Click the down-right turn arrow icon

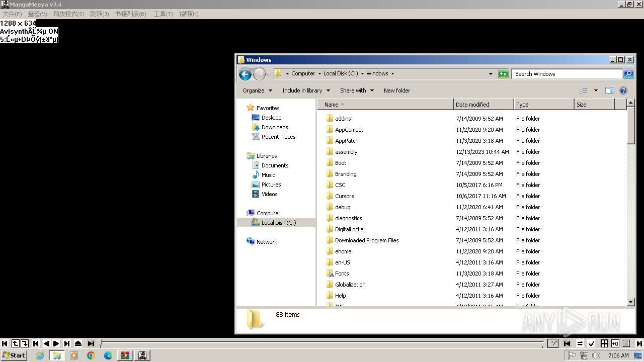coord(24,343)
